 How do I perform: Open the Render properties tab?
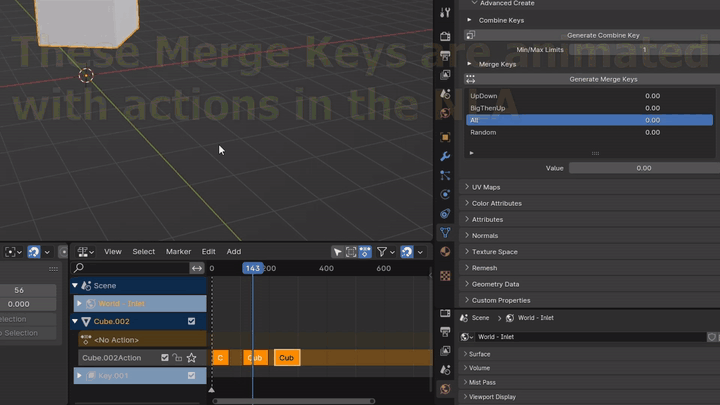[x=445, y=36]
